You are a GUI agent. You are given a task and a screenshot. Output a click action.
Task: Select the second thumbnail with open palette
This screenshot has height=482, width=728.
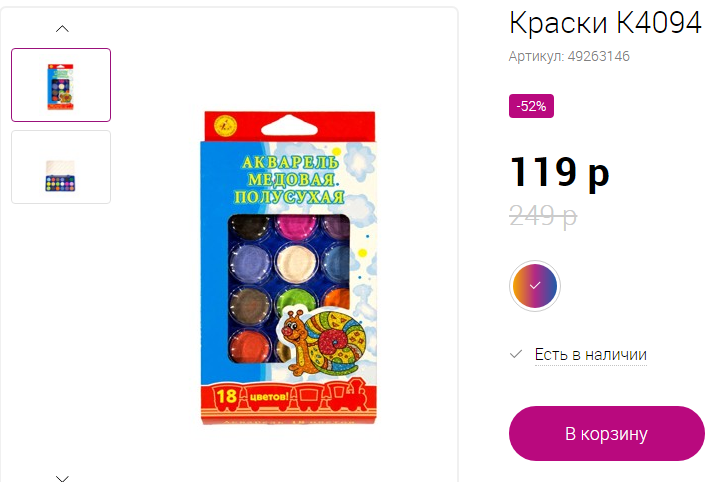[61, 167]
